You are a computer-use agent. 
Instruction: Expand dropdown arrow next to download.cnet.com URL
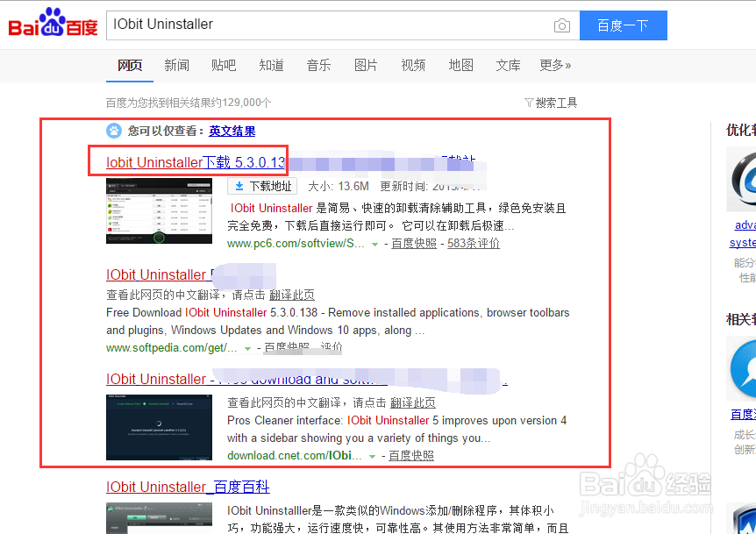coord(372,457)
